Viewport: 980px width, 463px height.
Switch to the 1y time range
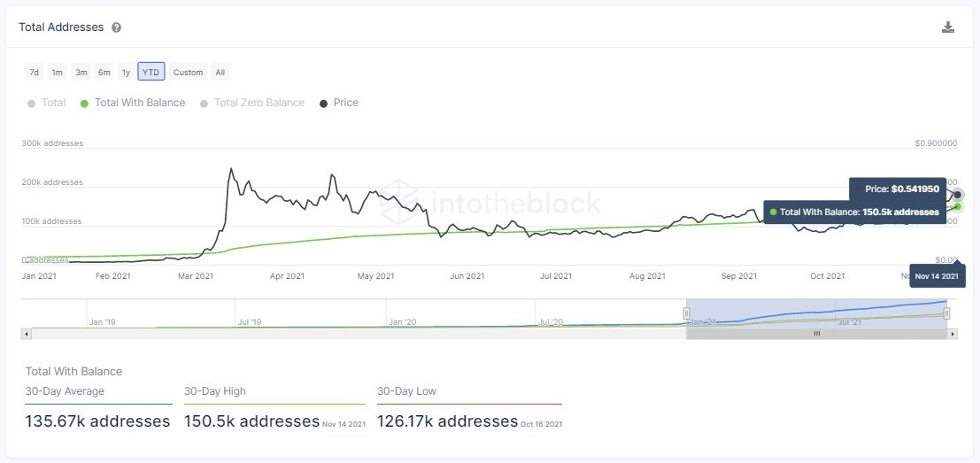126,72
